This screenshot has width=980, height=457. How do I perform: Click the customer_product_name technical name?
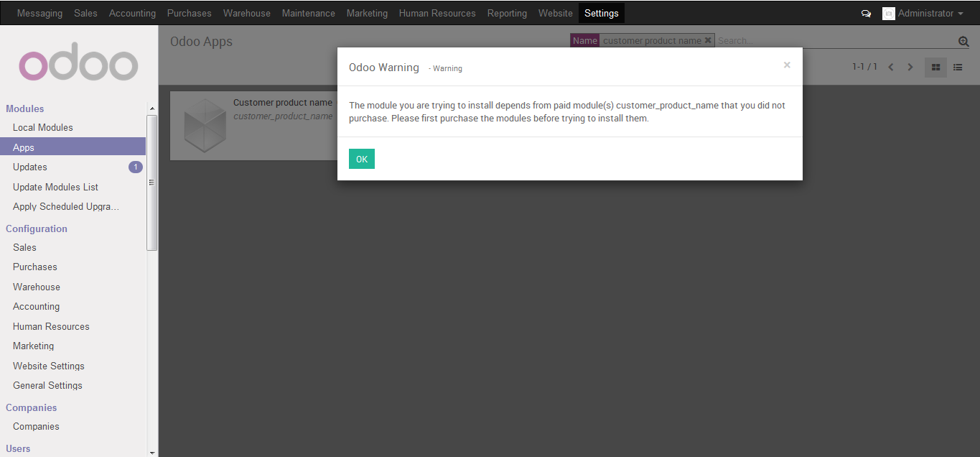click(283, 116)
